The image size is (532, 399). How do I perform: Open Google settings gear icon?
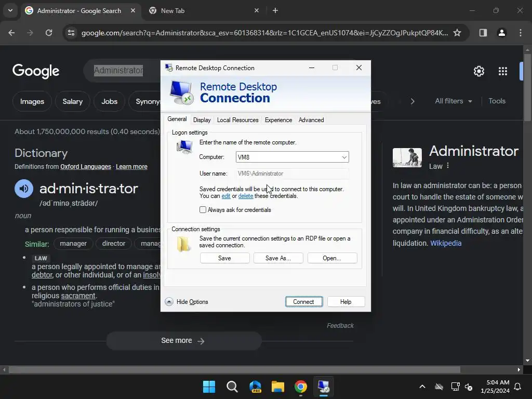478,71
